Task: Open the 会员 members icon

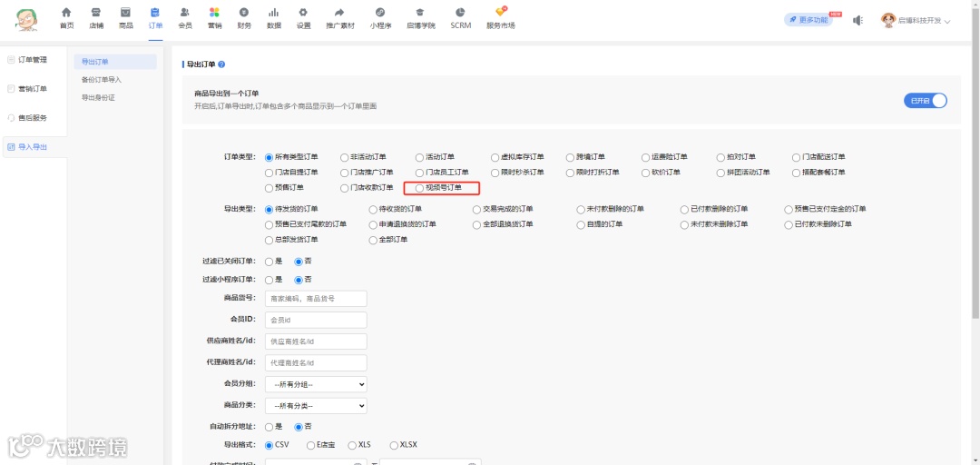Action: [185, 13]
